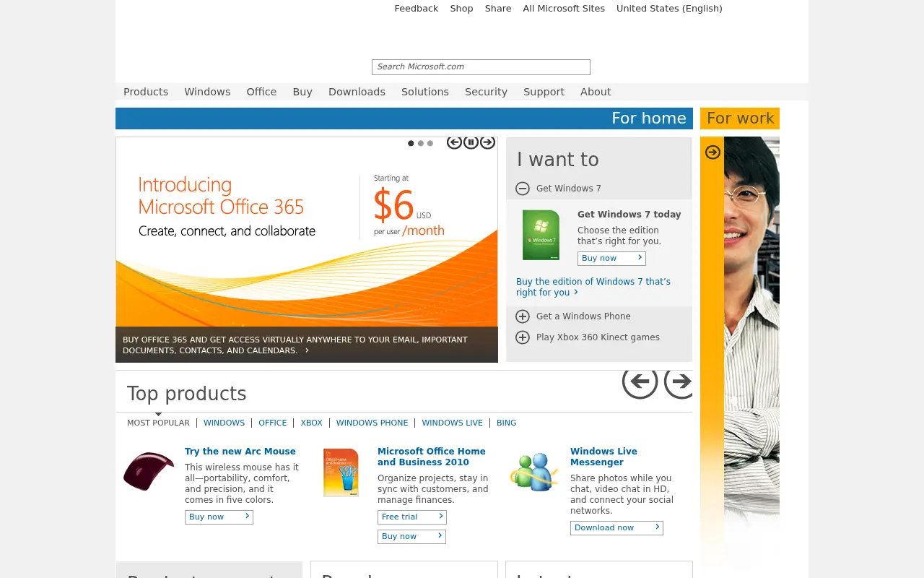Open Microsoft Office Home and Business 2010
924x578 pixels.
tap(431, 457)
